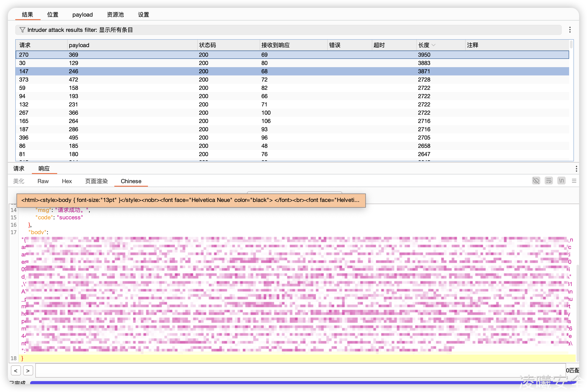Switch to the 位置 tab

[x=53, y=15]
